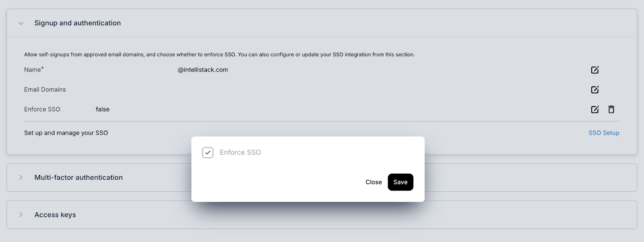This screenshot has width=644, height=242.
Task: Click the Signup and authentication section title
Action: click(78, 23)
